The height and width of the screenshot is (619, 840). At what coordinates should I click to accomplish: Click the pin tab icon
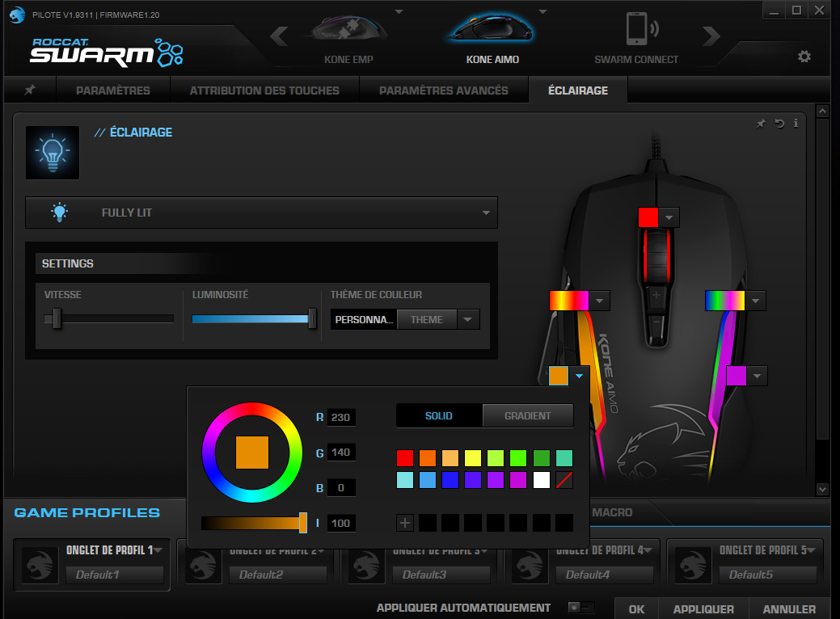(30, 90)
